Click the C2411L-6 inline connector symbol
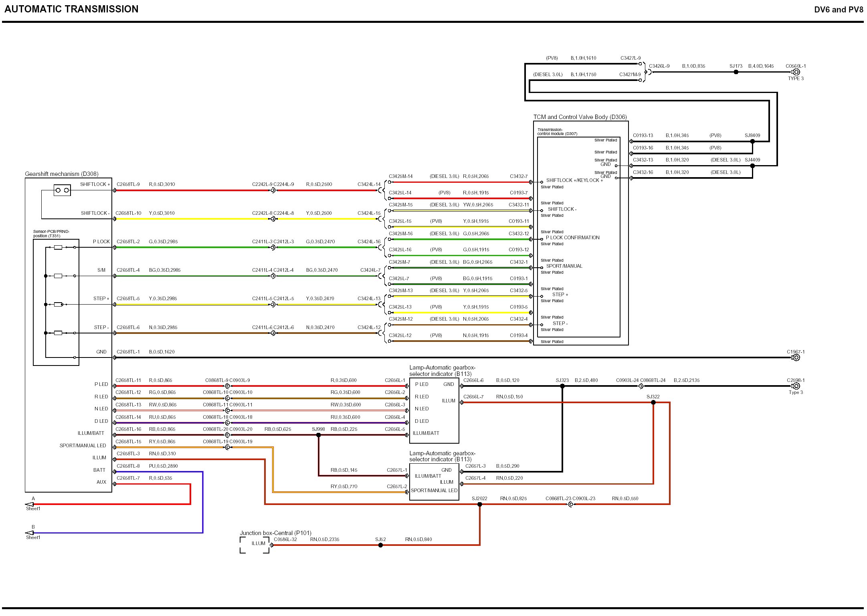867x616 pixels. coord(273,333)
